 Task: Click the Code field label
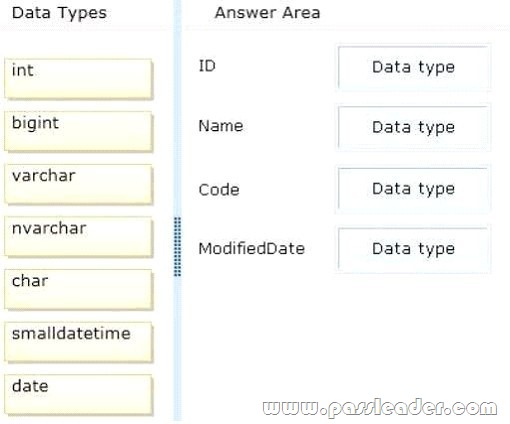[x=219, y=190]
